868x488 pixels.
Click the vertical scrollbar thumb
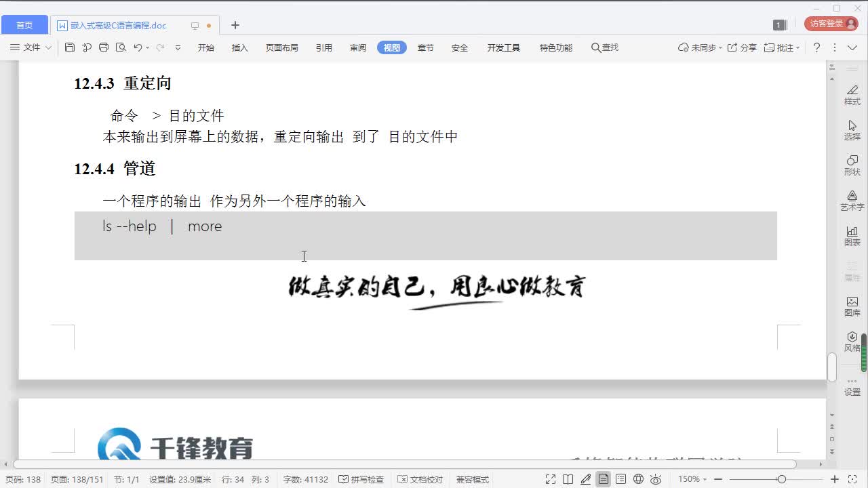(x=832, y=367)
